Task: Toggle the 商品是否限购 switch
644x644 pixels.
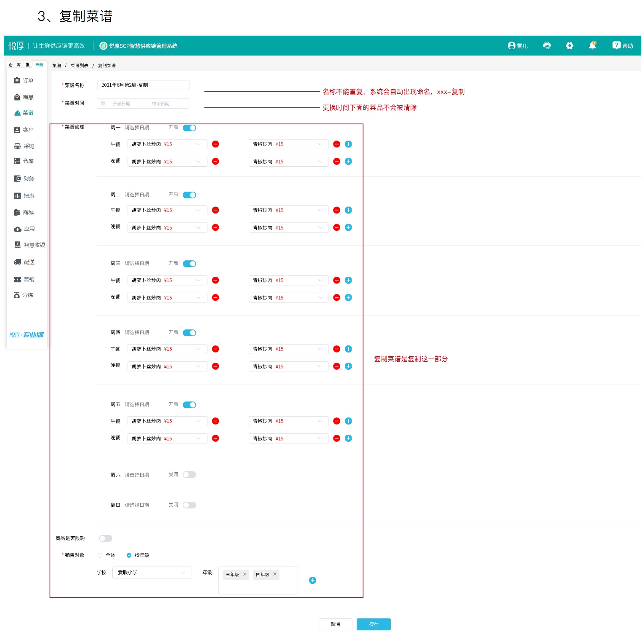Action: point(105,538)
